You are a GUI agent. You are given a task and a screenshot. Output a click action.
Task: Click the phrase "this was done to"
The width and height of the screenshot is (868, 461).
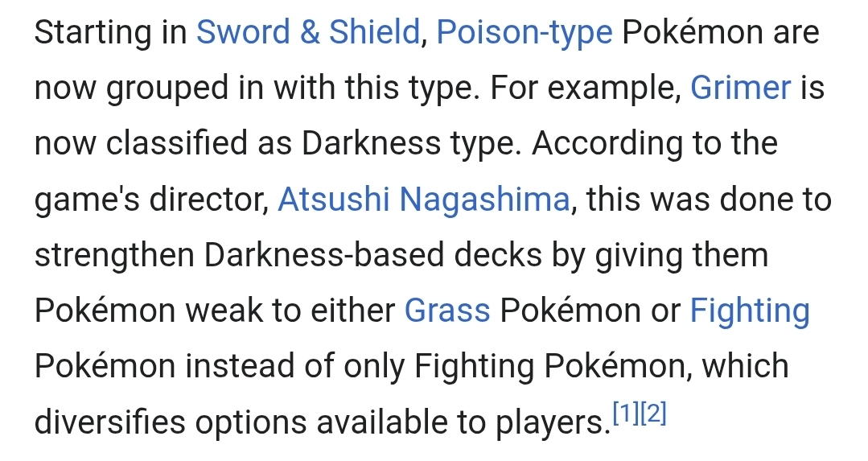[708, 200]
